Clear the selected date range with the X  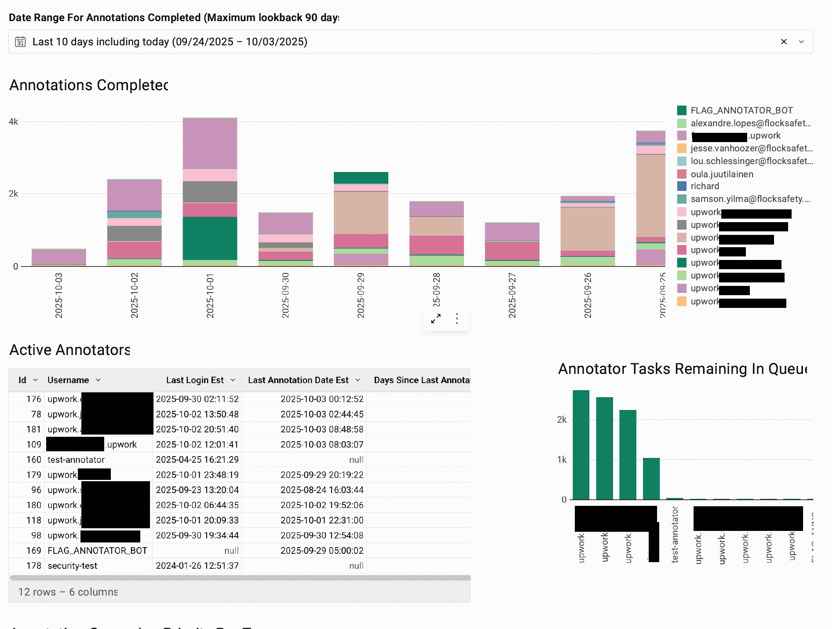pos(784,41)
